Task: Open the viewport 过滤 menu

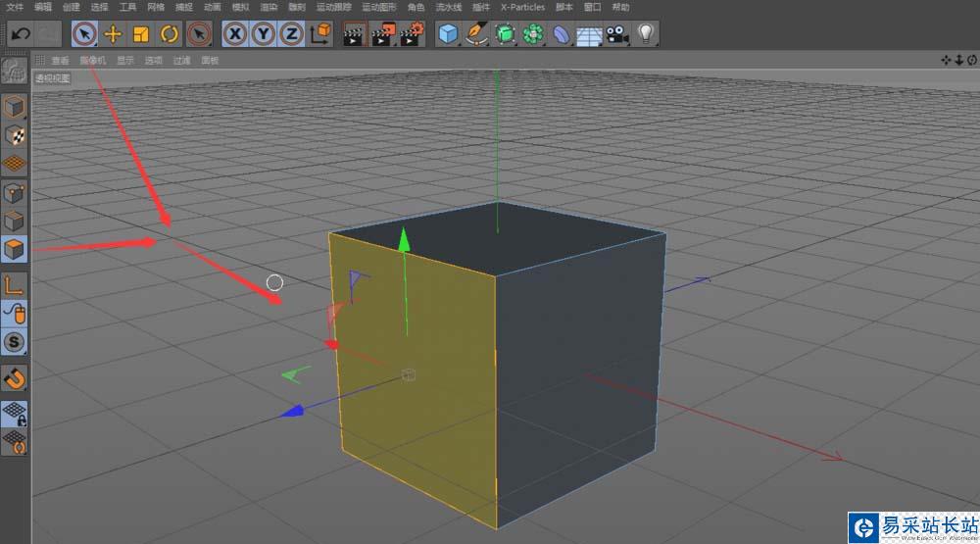Action: click(181, 61)
